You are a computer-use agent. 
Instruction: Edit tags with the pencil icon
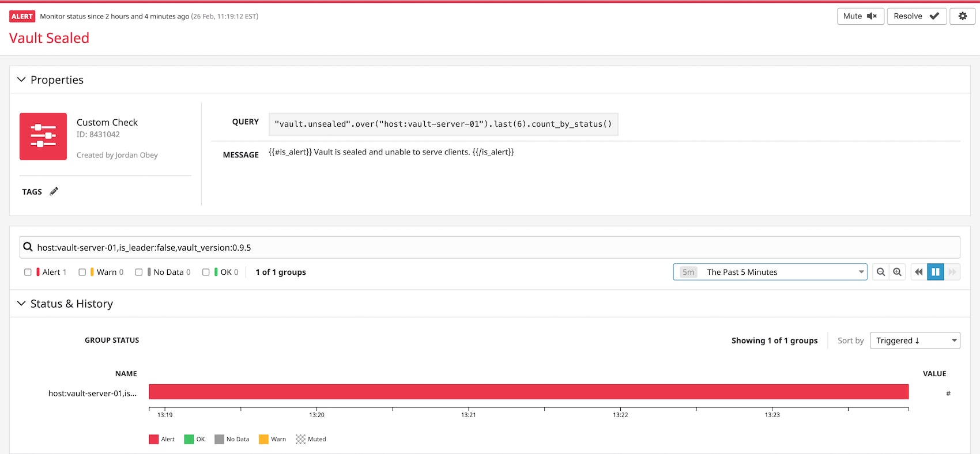pos(54,192)
